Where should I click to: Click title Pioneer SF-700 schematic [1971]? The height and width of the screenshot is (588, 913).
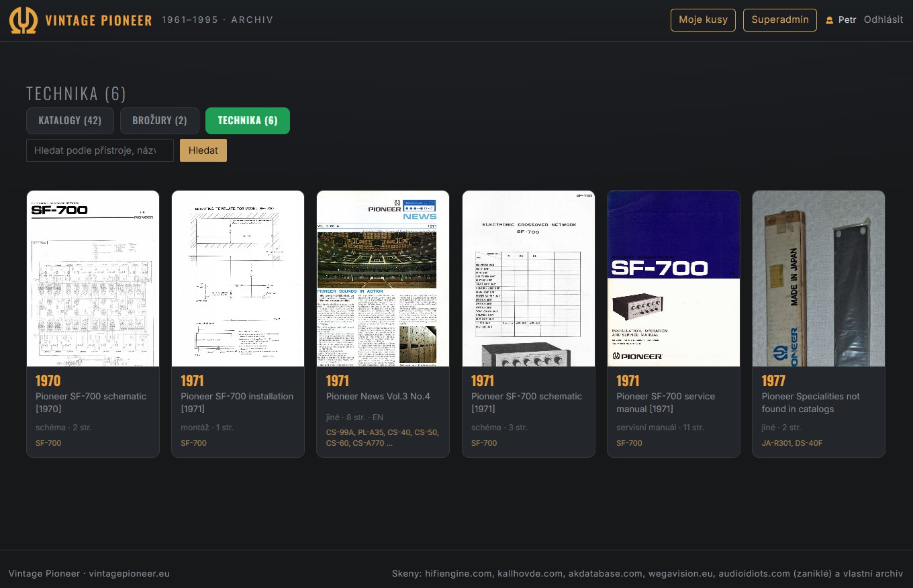click(526, 403)
